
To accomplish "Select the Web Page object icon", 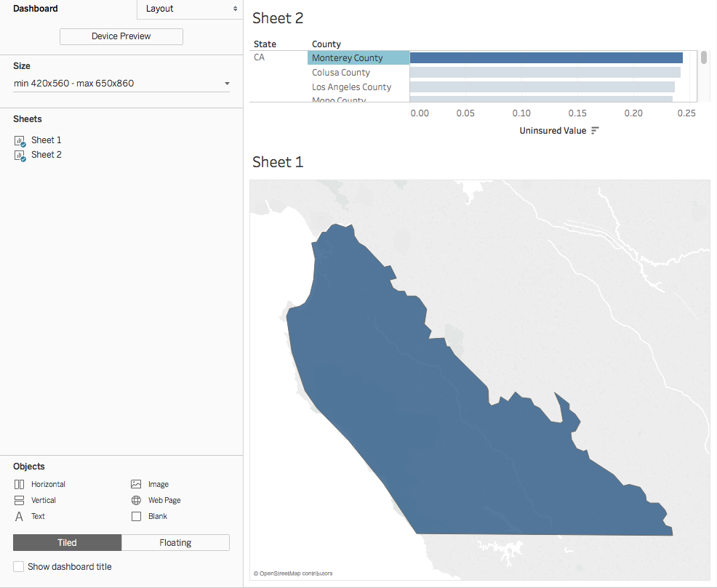I will 136,500.
